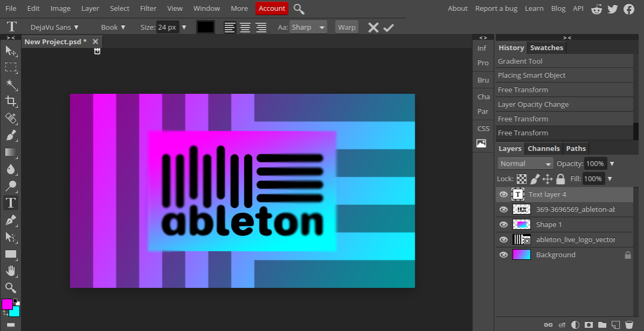The image size is (644, 331).
Task: Select the Spot Healing Brush tool
Action: (11, 118)
